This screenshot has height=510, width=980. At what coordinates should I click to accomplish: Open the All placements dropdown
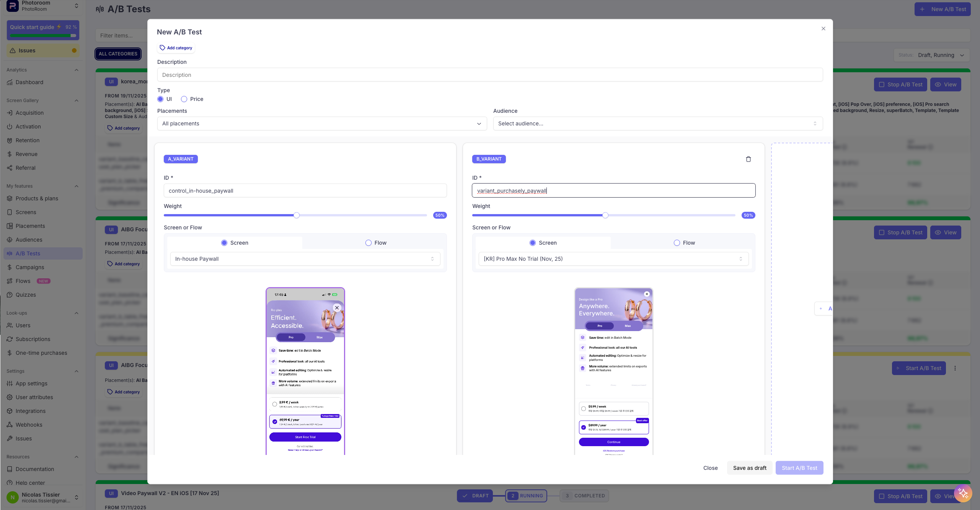click(322, 123)
